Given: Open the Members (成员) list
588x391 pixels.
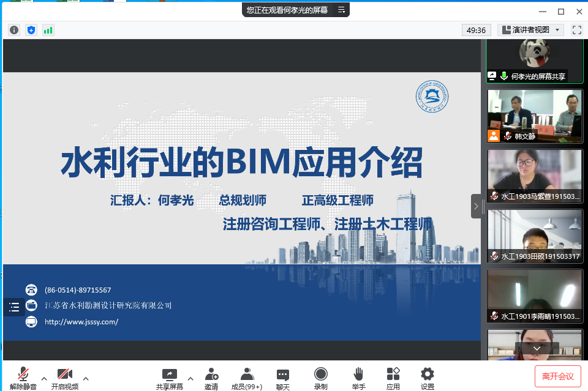Looking at the screenshot, I should (246, 378).
